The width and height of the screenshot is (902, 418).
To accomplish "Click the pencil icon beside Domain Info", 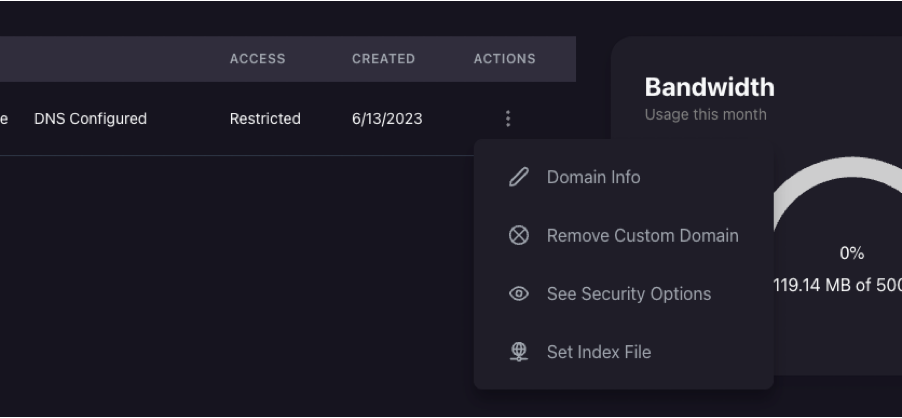I will click(518, 177).
